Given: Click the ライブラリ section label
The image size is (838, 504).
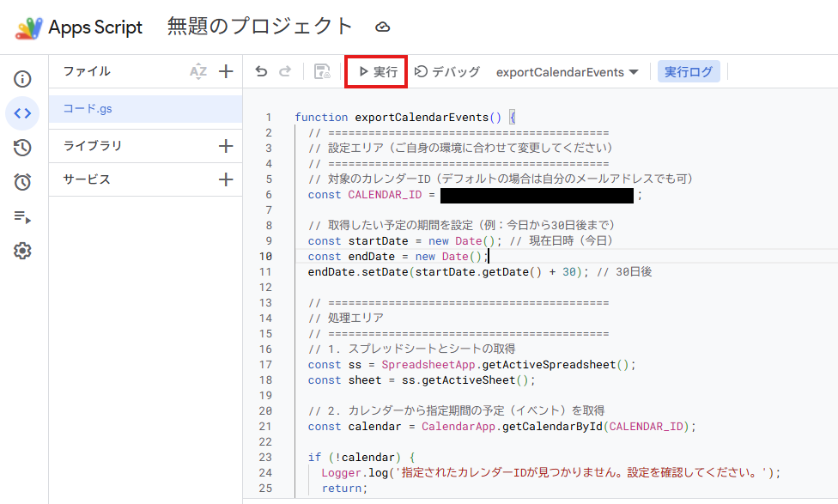Looking at the screenshot, I should tap(93, 146).
